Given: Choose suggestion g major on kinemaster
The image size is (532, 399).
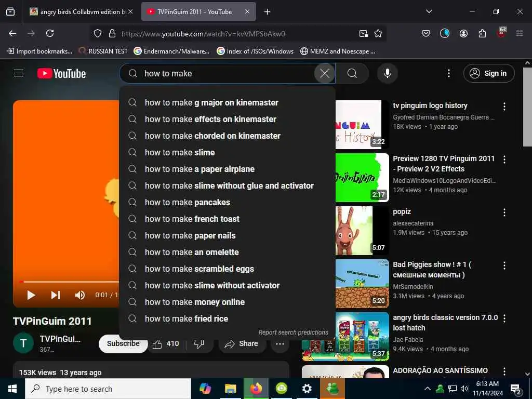Looking at the screenshot, I should (x=228, y=102).
